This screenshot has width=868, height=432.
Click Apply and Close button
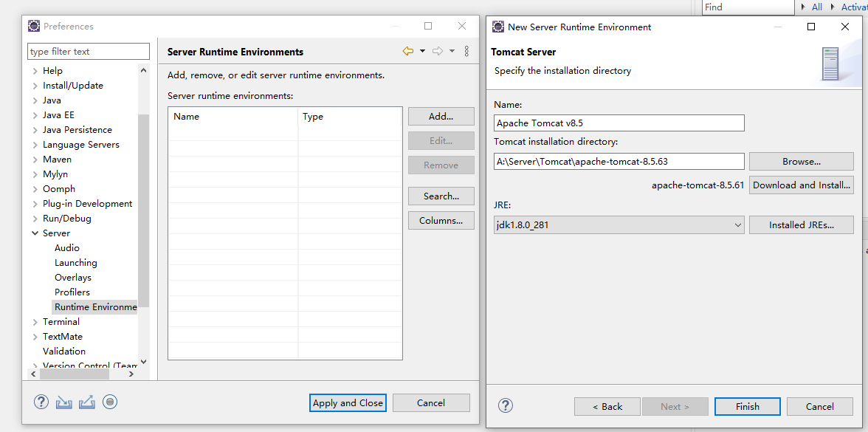348,402
